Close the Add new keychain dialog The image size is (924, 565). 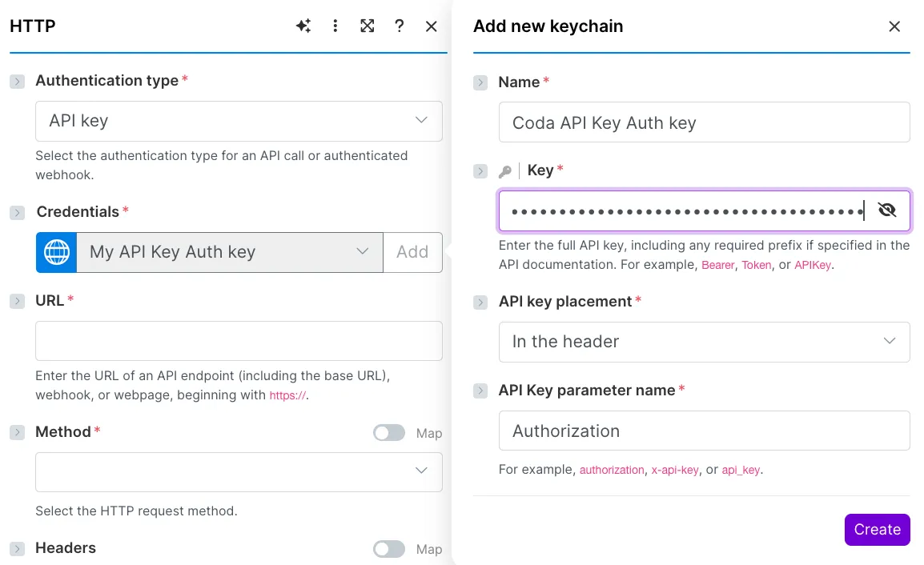(894, 26)
